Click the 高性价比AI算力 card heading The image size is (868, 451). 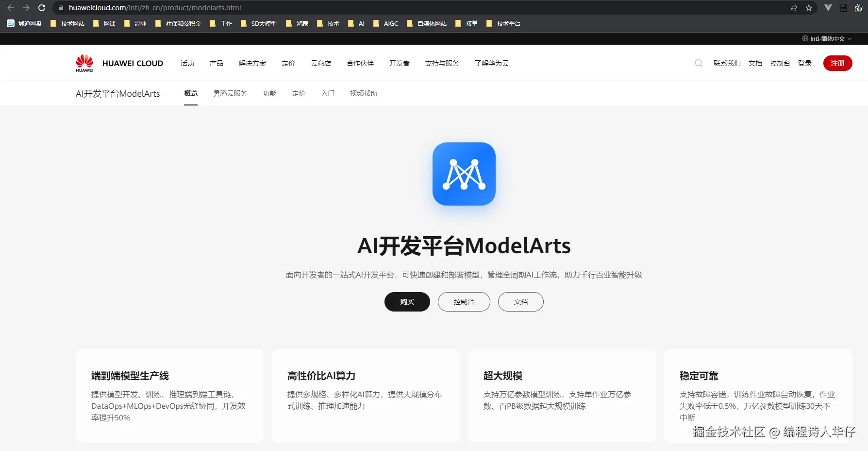point(321,376)
